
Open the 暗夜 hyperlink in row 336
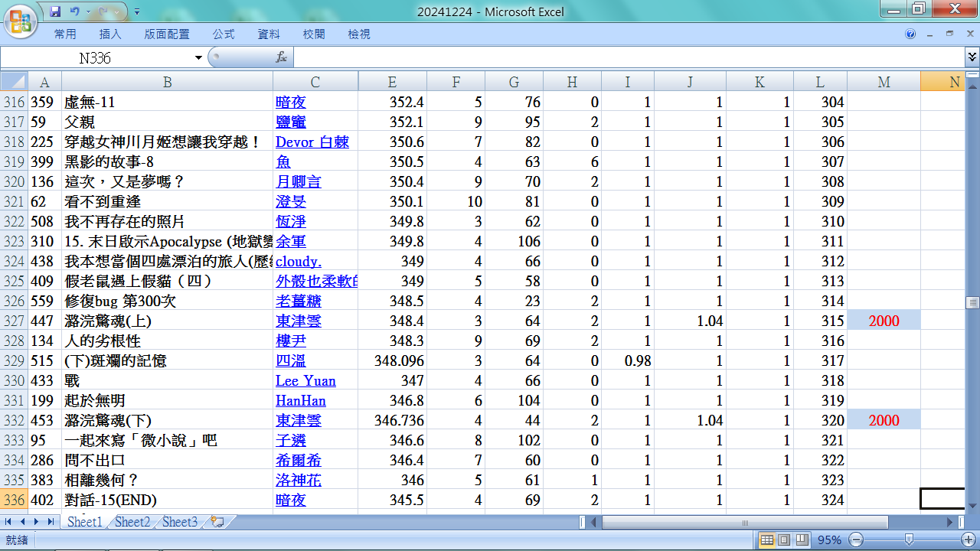click(x=291, y=500)
